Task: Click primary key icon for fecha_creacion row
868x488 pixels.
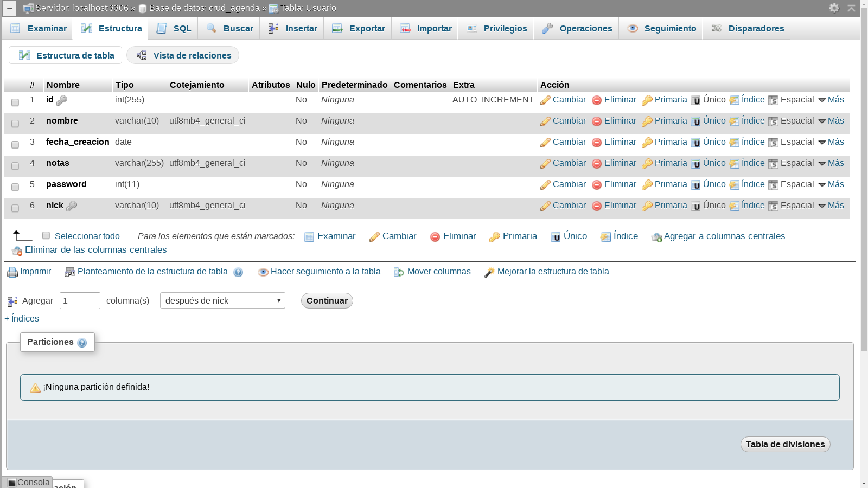Action: 647,143
